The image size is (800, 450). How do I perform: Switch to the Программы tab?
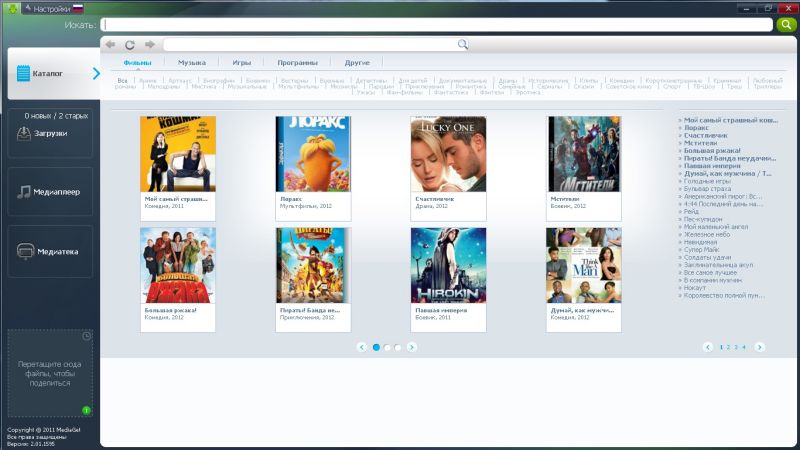click(297, 63)
